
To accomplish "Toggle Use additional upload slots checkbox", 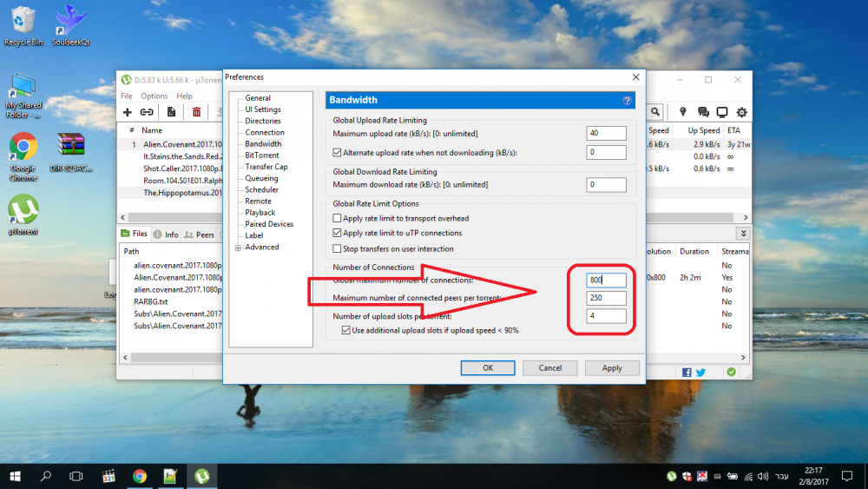I will click(346, 330).
